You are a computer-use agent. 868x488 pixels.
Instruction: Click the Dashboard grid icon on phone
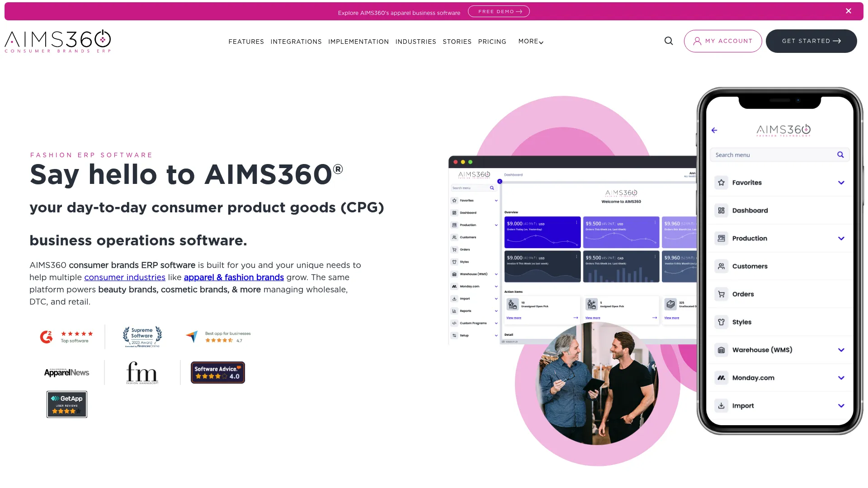point(722,211)
